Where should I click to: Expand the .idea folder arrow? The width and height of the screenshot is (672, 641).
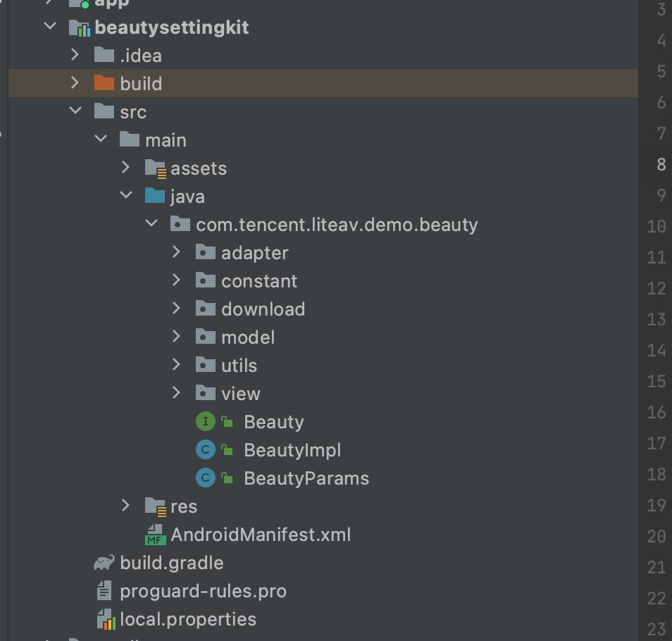pyautogui.click(x=75, y=54)
